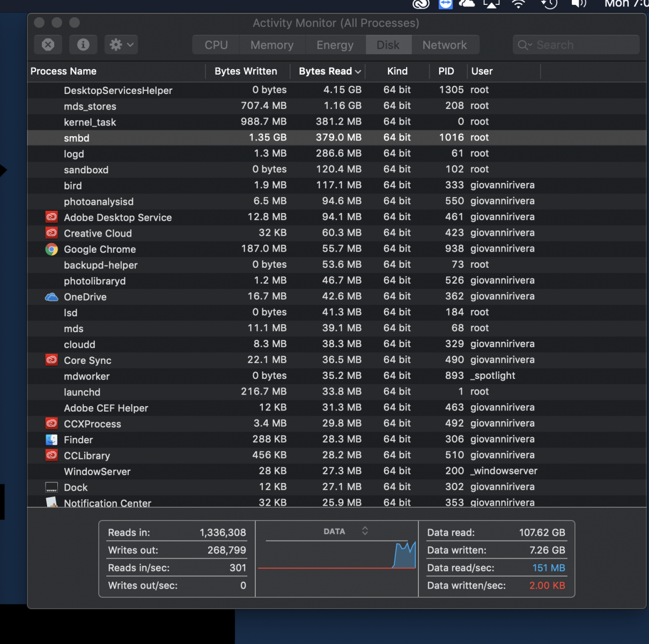Toggle Bytes Read sort order arrow

tap(358, 71)
